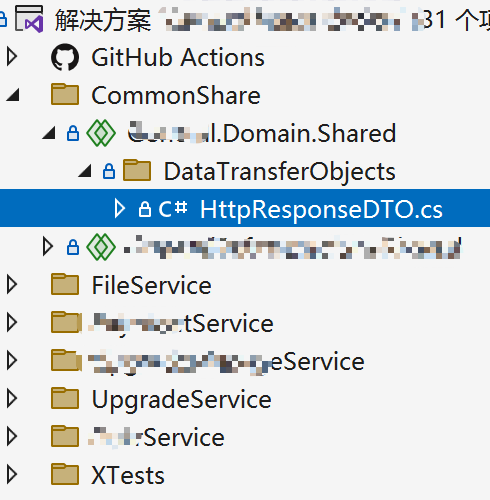Expand the HttpResponseDTO.cs file node
This screenshot has height=500, width=490.
pyautogui.click(x=119, y=209)
